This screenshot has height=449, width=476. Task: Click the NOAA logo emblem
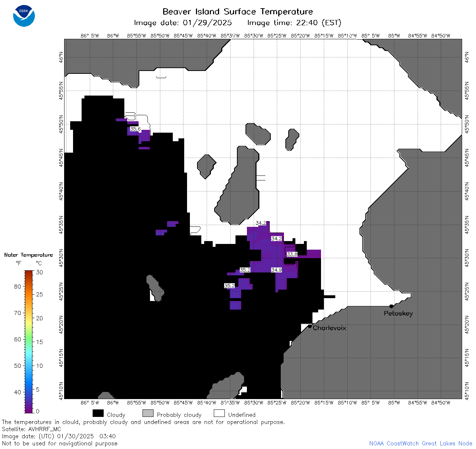(x=24, y=16)
